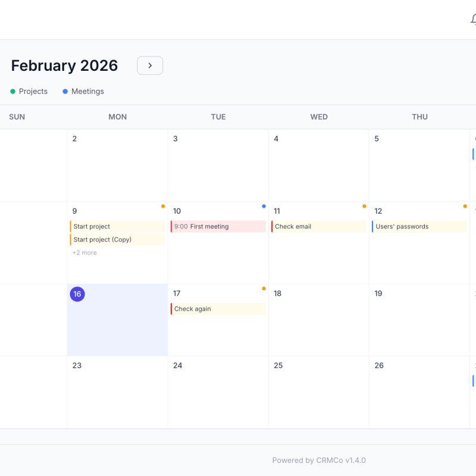Open the 'Start project' event
The width and height of the screenshot is (476, 476).
(x=117, y=227)
